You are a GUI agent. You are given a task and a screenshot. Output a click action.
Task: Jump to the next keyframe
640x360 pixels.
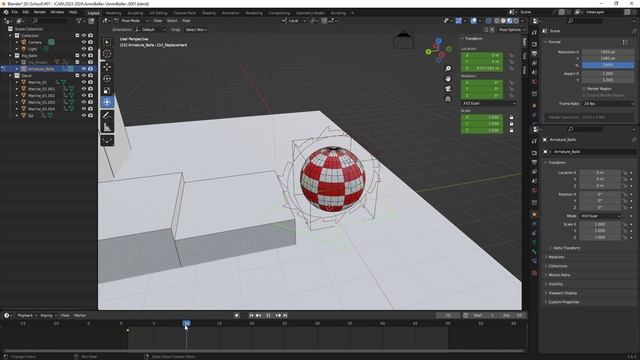coord(278,315)
